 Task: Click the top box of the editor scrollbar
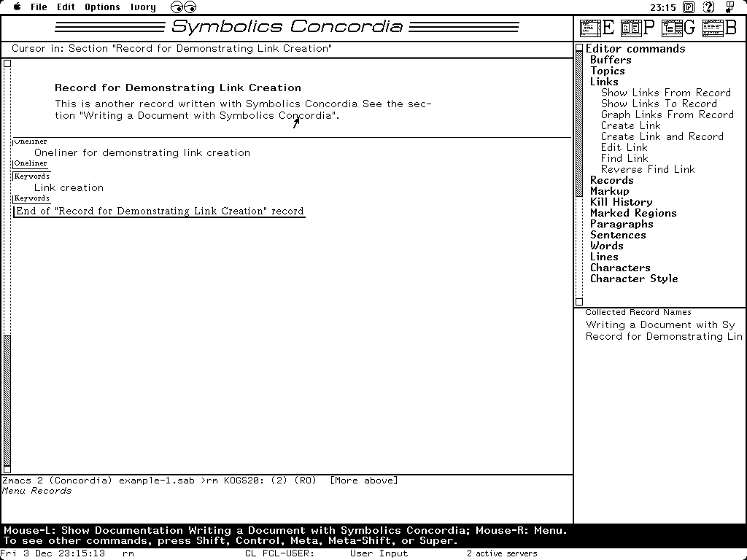coord(7,63)
